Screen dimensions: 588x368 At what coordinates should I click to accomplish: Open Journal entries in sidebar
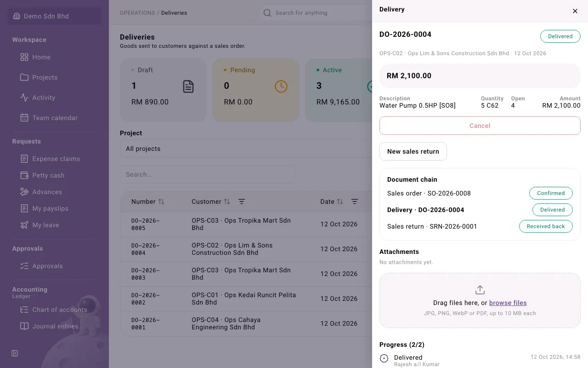55,326
